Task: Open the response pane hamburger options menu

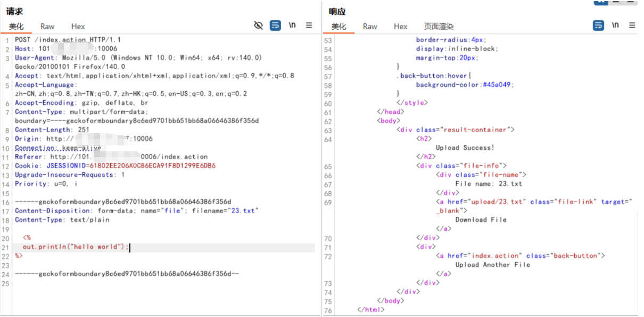Action: 632,26
